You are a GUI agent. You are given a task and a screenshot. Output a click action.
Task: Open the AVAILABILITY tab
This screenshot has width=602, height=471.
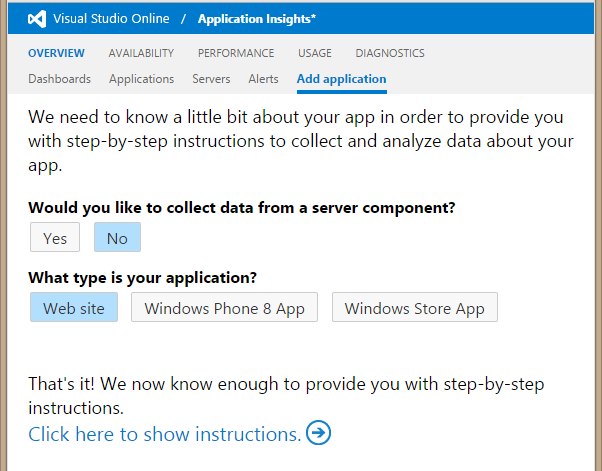tap(141, 53)
